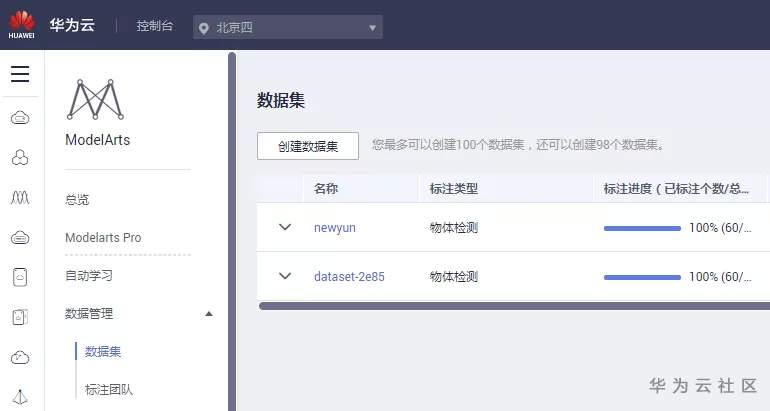
Task: Click the hamburger menu icon
Action: [20, 74]
